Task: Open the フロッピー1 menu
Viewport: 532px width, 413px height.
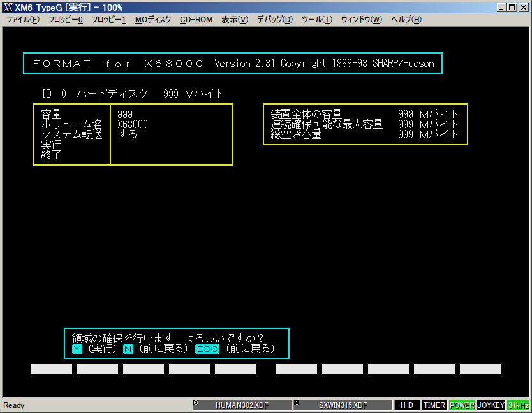Action: [109, 20]
